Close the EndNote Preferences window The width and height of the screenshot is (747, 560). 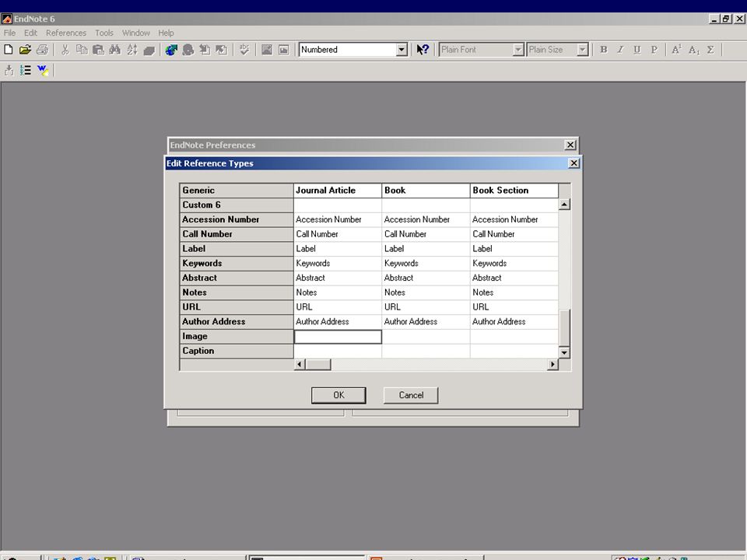pyautogui.click(x=570, y=145)
